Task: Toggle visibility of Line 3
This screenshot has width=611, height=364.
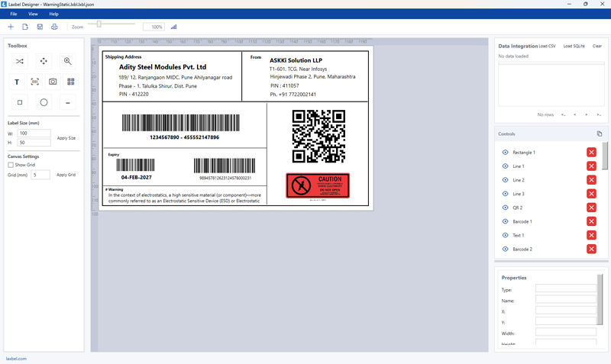Action: (506, 194)
